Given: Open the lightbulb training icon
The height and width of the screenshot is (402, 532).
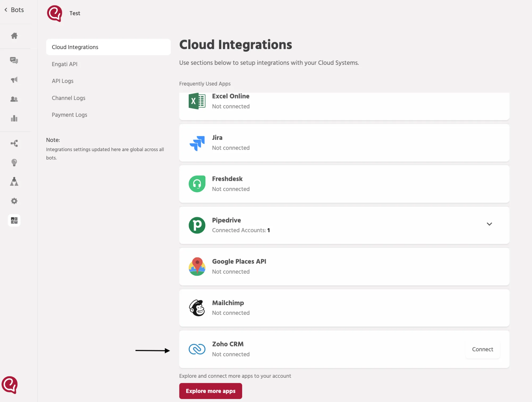Looking at the screenshot, I should point(14,163).
